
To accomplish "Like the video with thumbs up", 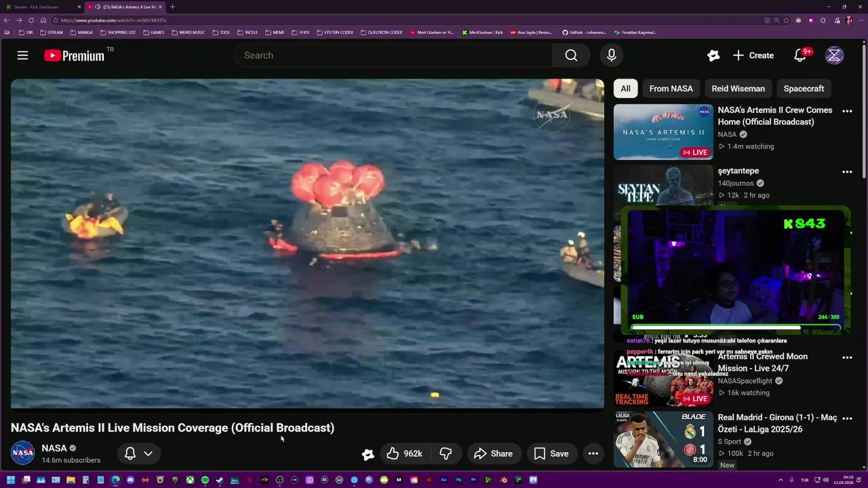I will [x=403, y=453].
